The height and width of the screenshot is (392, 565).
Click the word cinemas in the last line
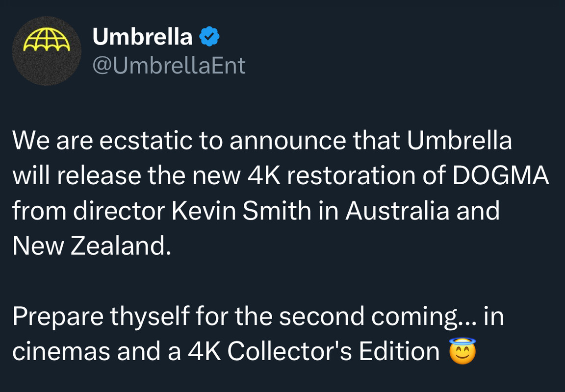[61, 351]
